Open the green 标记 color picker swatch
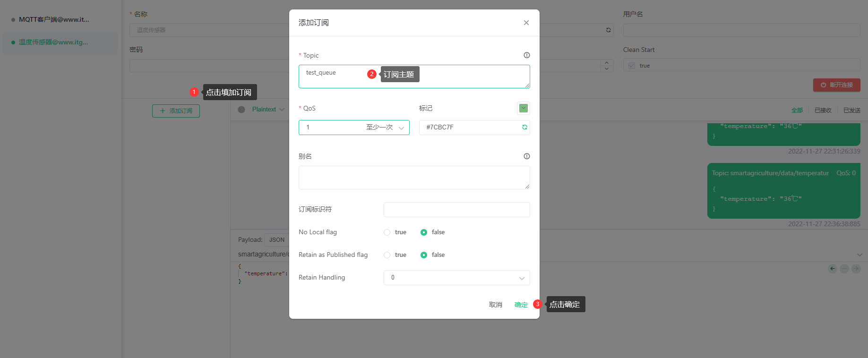 524,108
